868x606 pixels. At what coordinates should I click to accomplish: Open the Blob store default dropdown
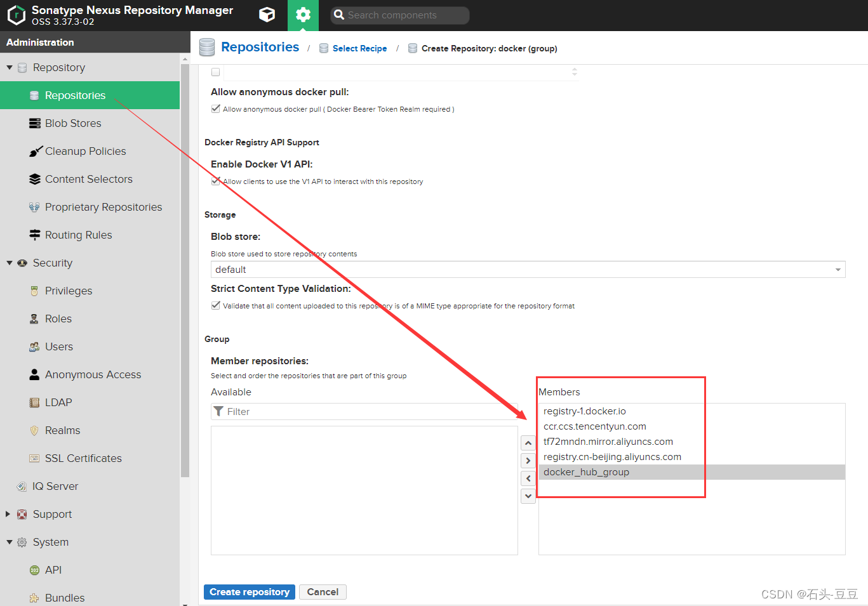(528, 270)
